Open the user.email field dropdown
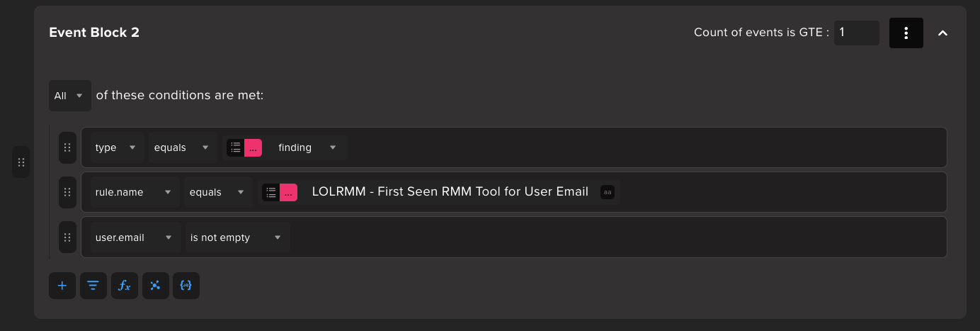 point(135,237)
